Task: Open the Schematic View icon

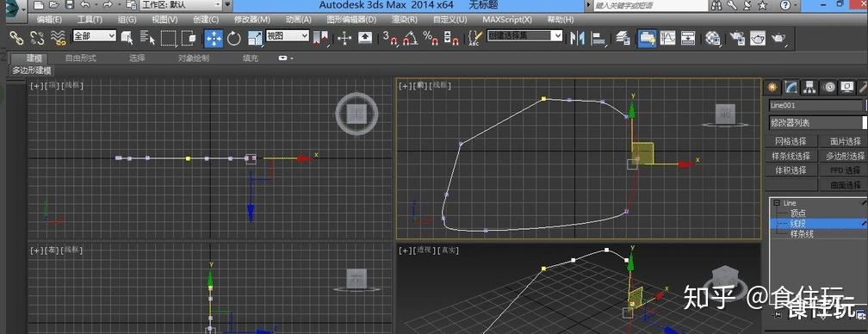Action: [687, 38]
